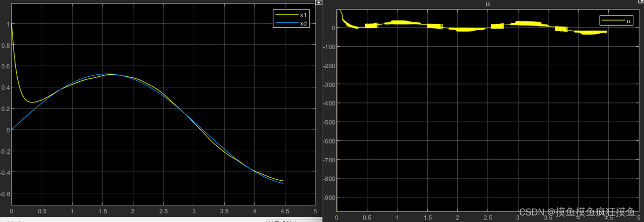Click y-axis tick label "-500" on u plot

click(329, 122)
